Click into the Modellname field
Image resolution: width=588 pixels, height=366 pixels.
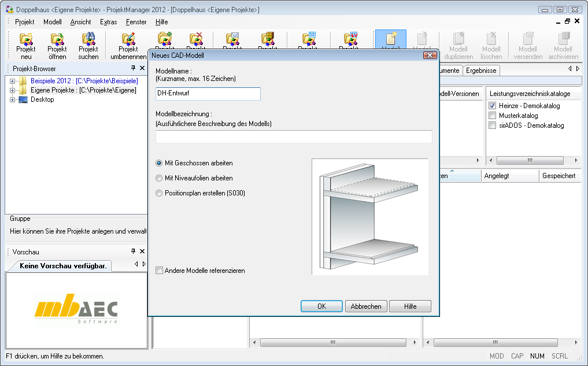click(x=208, y=94)
